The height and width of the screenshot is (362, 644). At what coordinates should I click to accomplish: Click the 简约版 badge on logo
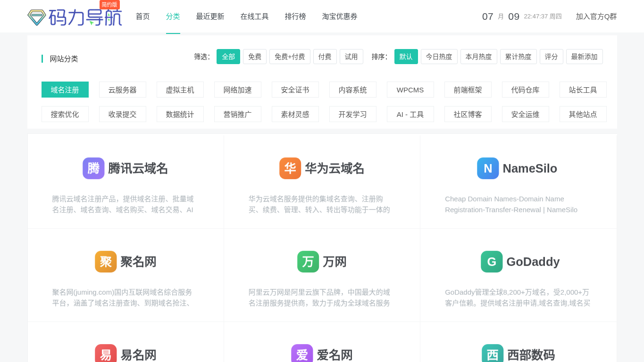[x=109, y=5]
